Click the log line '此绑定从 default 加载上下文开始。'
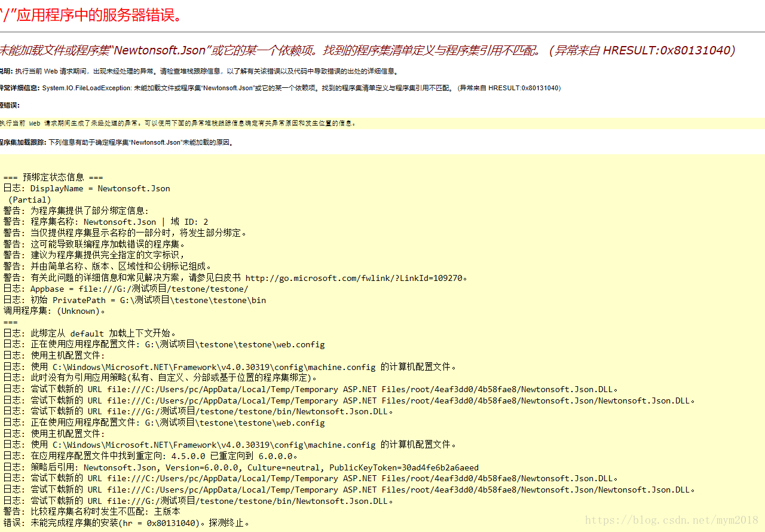 [x=90, y=334]
